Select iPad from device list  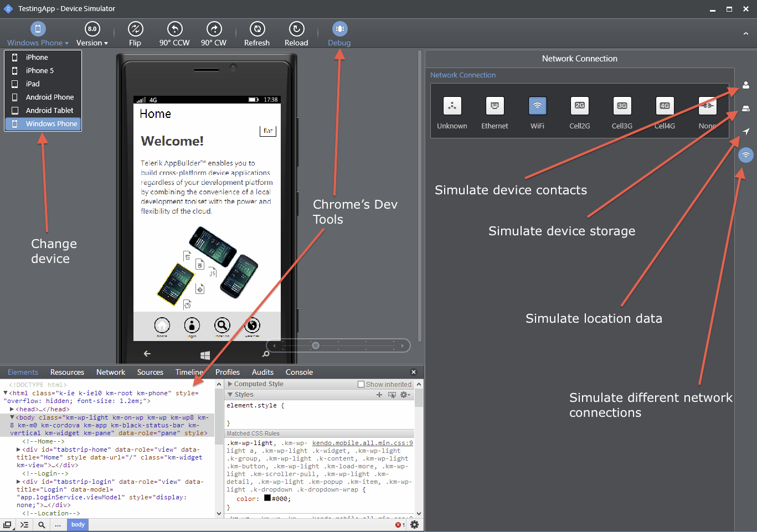pyautogui.click(x=43, y=84)
